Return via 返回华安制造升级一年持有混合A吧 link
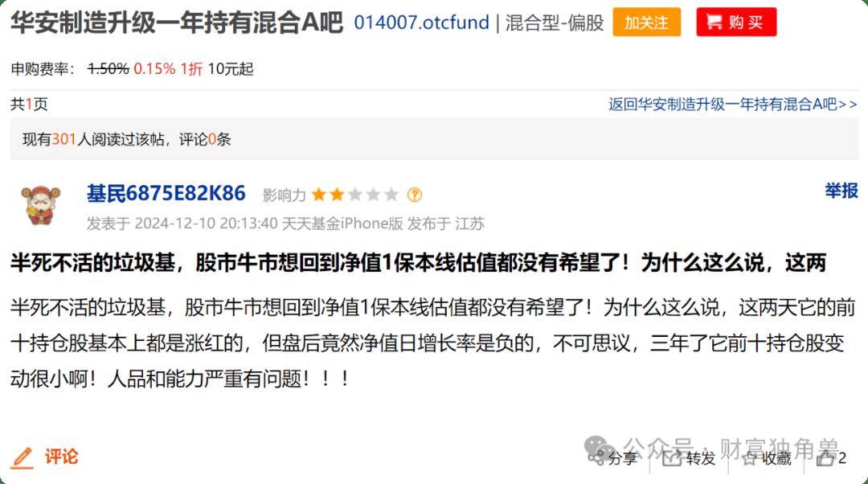The image size is (868, 484). [x=733, y=104]
